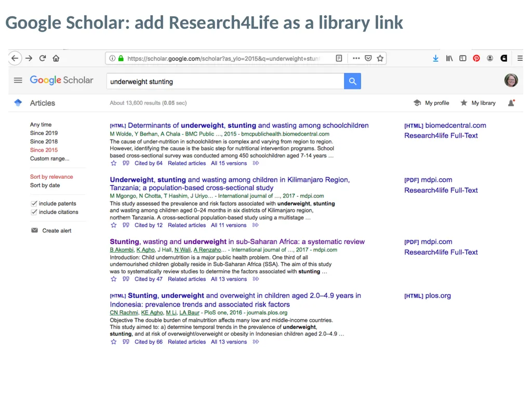Viewport: 532px width, 399px height.
Task: Go forward with the browser forward arrow
Action: 29,58
